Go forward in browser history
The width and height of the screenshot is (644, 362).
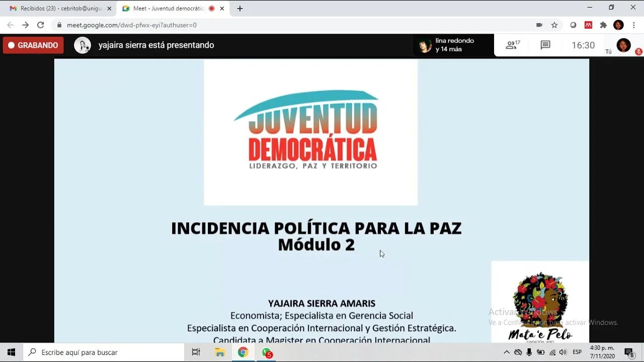click(26, 25)
